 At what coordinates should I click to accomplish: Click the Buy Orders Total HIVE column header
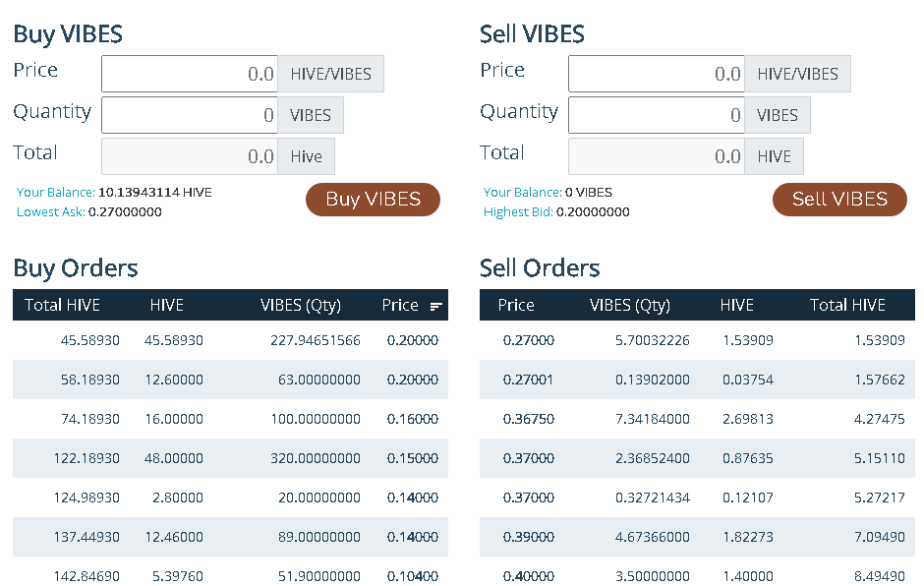(x=63, y=305)
